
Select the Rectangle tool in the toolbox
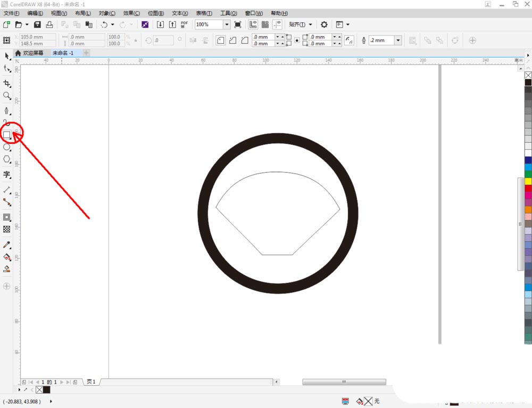click(7, 135)
